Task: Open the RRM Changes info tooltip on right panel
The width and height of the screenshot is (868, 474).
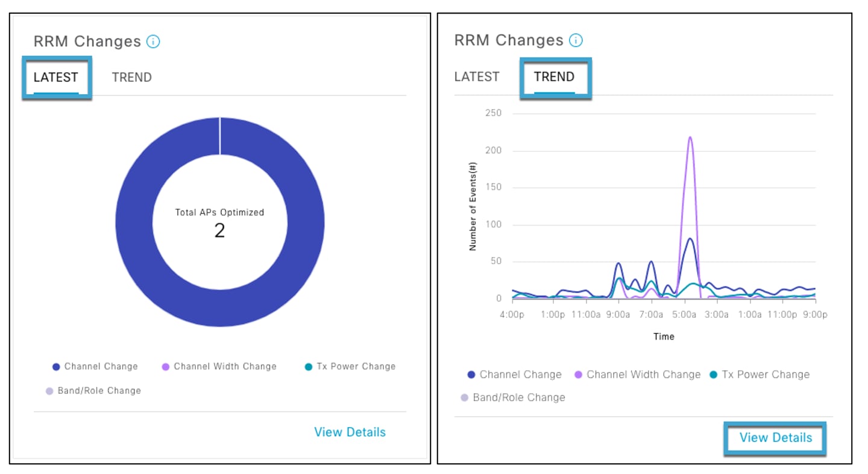Action: click(576, 40)
